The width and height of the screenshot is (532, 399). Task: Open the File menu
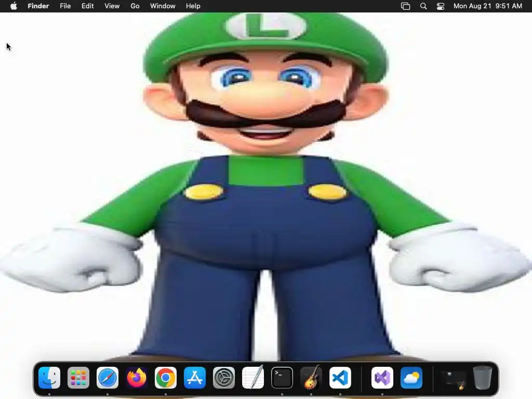(x=65, y=6)
